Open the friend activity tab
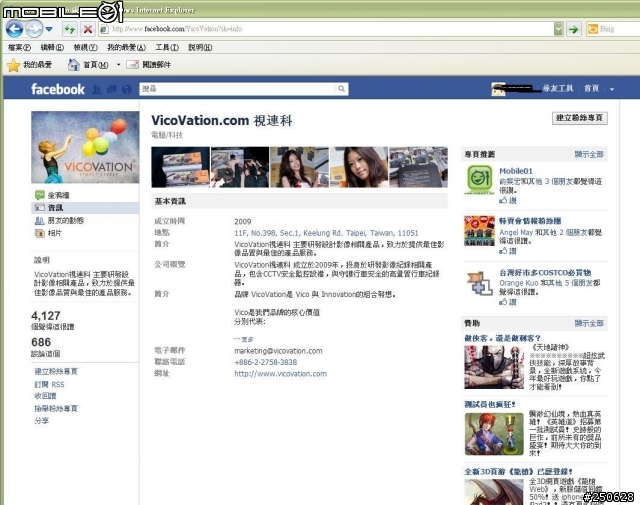The height and width of the screenshot is (505, 640). click(x=59, y=220)
